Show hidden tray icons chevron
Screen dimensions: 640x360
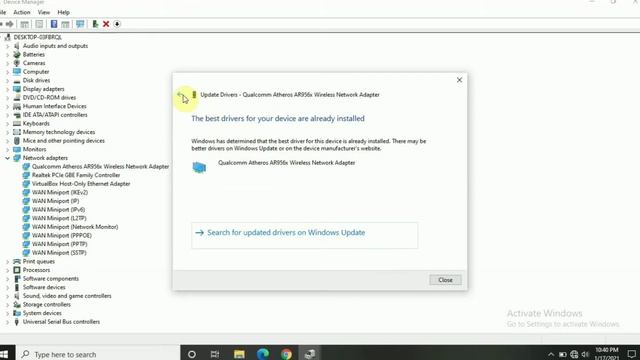pyautogui.click(x=551, y=354)
